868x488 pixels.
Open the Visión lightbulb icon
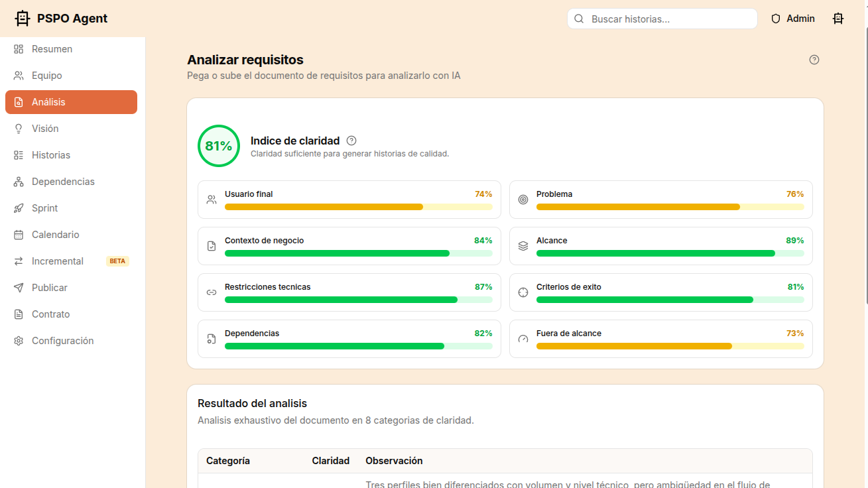[x=17, y=128]
